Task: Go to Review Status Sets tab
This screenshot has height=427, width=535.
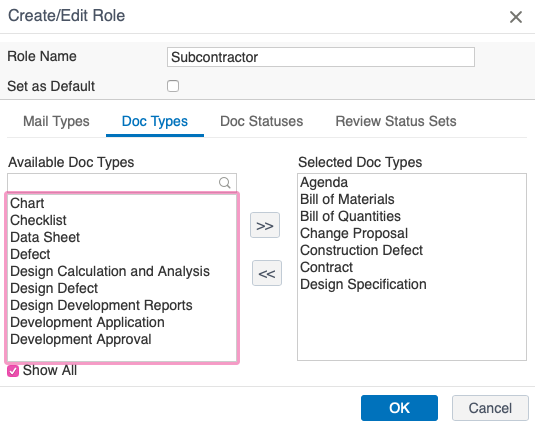Action: point(396,121)
